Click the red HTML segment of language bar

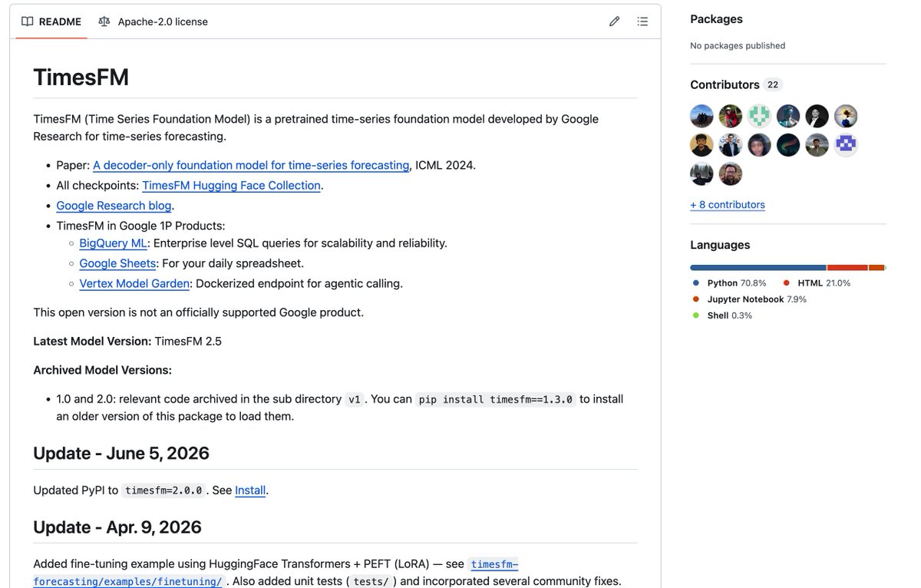[847, 268]
